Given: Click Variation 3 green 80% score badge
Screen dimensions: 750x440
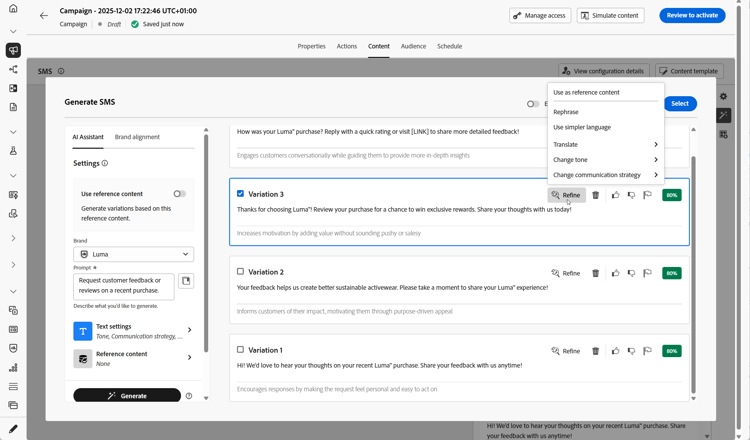Looking at the screenshot, I should (672, 195).
